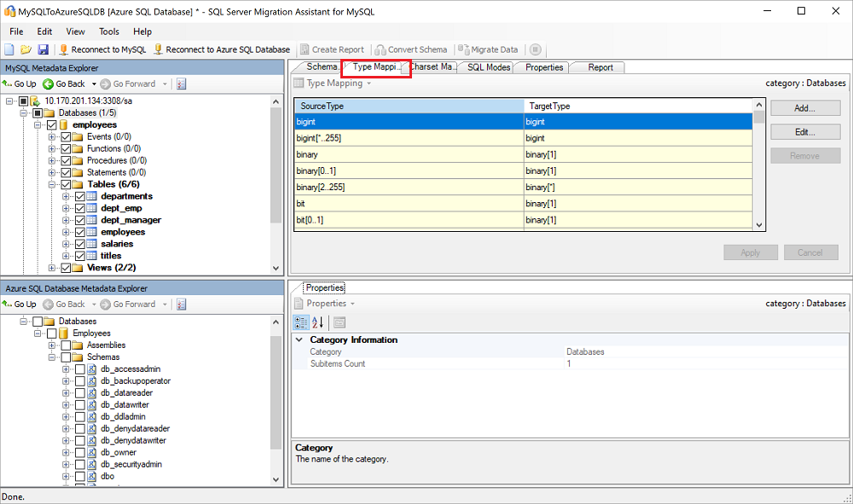The image size is (853, 504).
Task: Save the project with the Save icon
Action: tap(44, 49)
